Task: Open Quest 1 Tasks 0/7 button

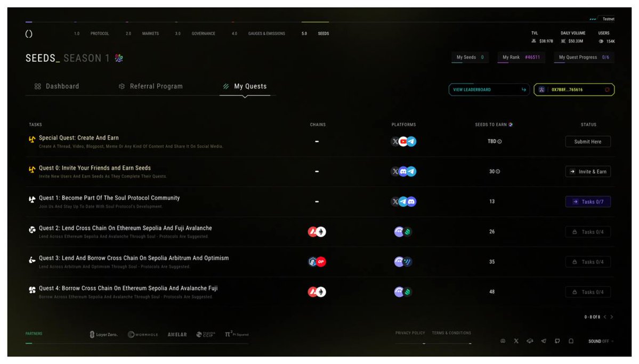Action: (x=588, y=202)
